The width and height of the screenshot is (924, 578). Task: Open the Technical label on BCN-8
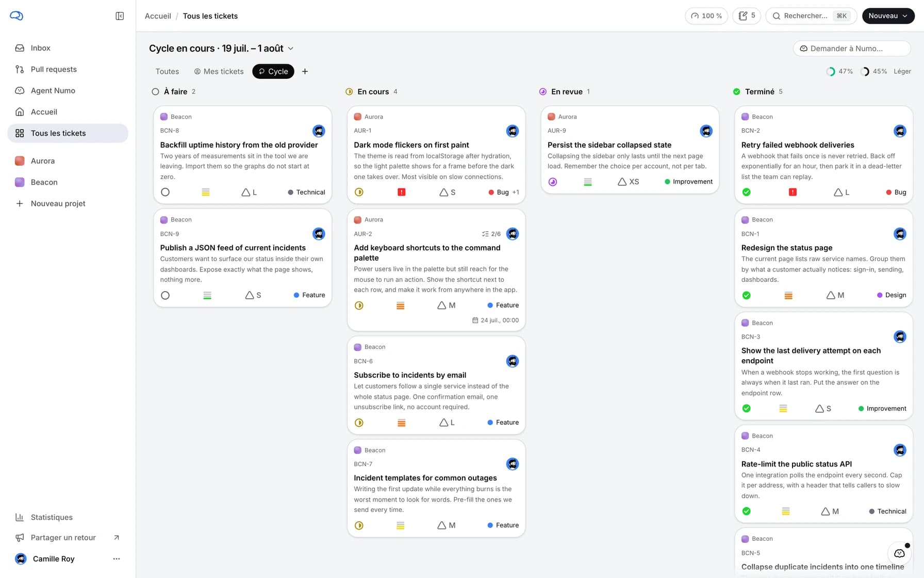[x=306, y=192]
